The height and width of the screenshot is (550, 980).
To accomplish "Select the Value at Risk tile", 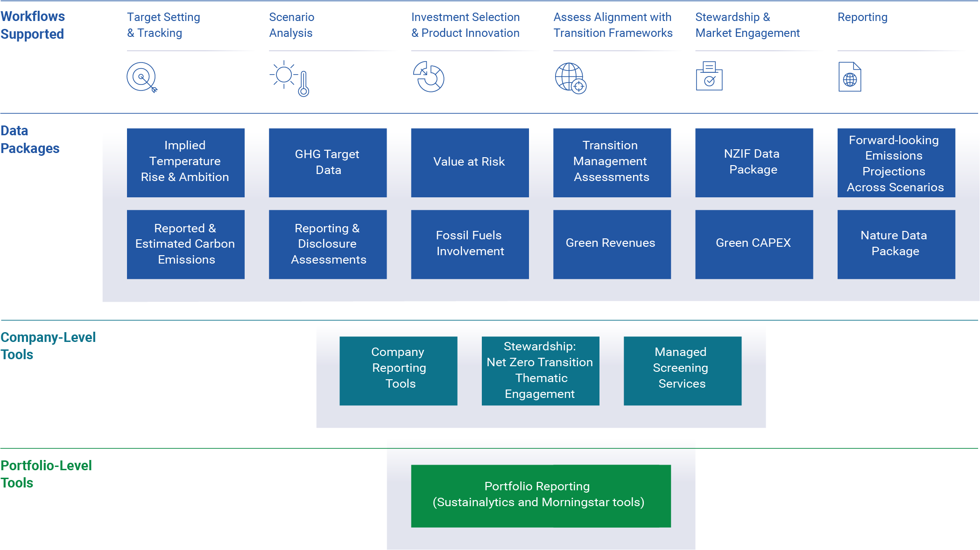I will click(470, 162).
